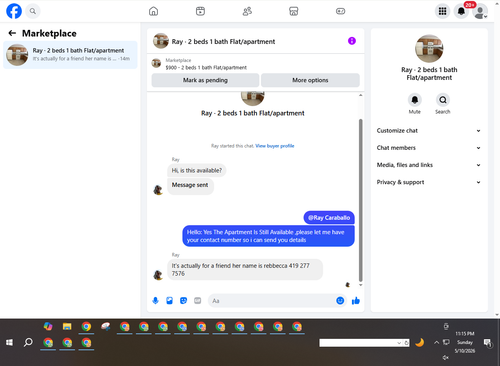This screenshot has height=366, width=500.
Task: Open the Marketplace storefront icon
Action: click(x=294, y=11)
